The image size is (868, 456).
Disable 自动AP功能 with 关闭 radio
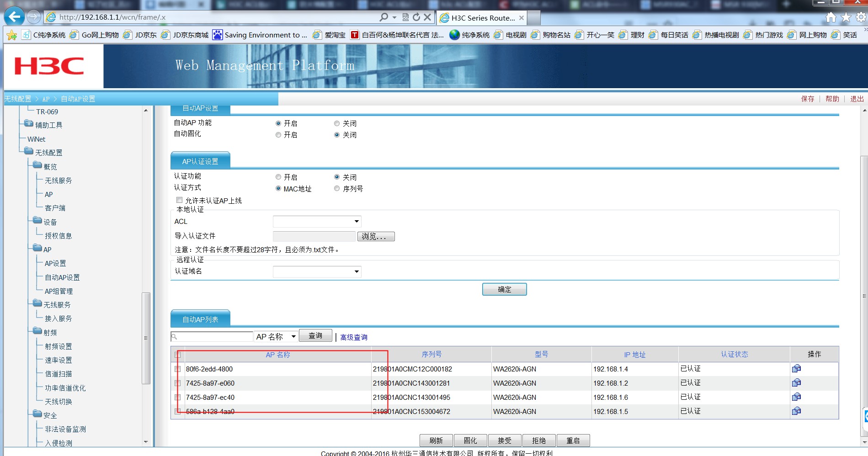[337, 123]
